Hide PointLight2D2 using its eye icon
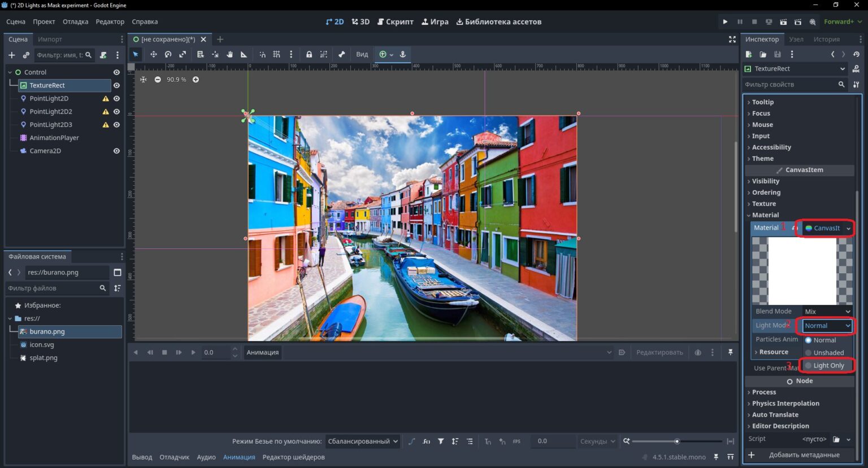Image resolution: width=868 pixels, height=468 pixels. tap(116, 112)
